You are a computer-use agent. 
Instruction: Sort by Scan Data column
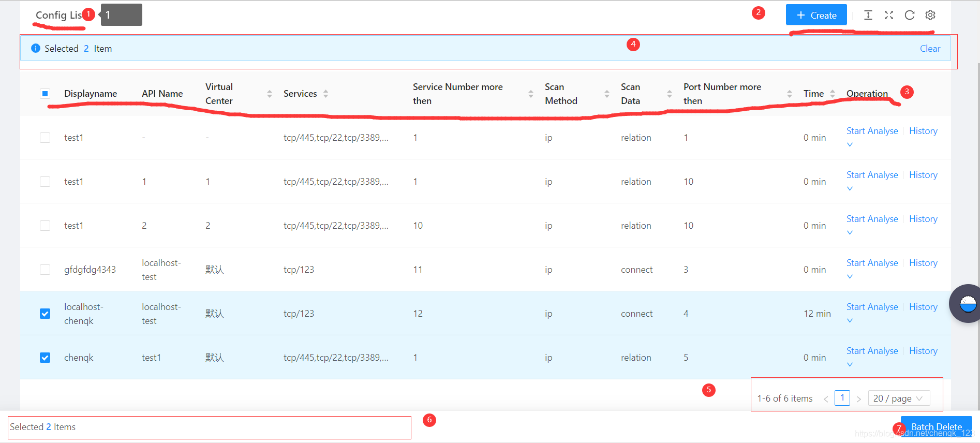click(x=670, y=94)
